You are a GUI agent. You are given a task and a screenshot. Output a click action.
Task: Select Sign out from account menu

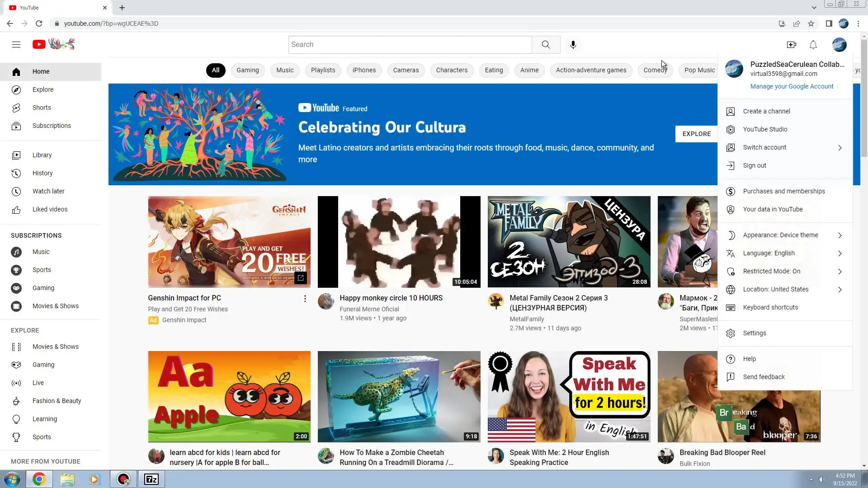tap(755, 165)
